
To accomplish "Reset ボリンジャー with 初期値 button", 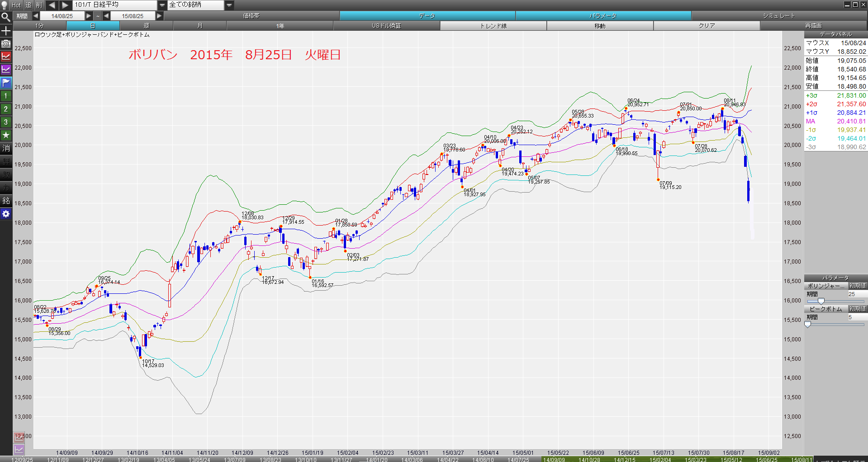I will pos(858,286).
